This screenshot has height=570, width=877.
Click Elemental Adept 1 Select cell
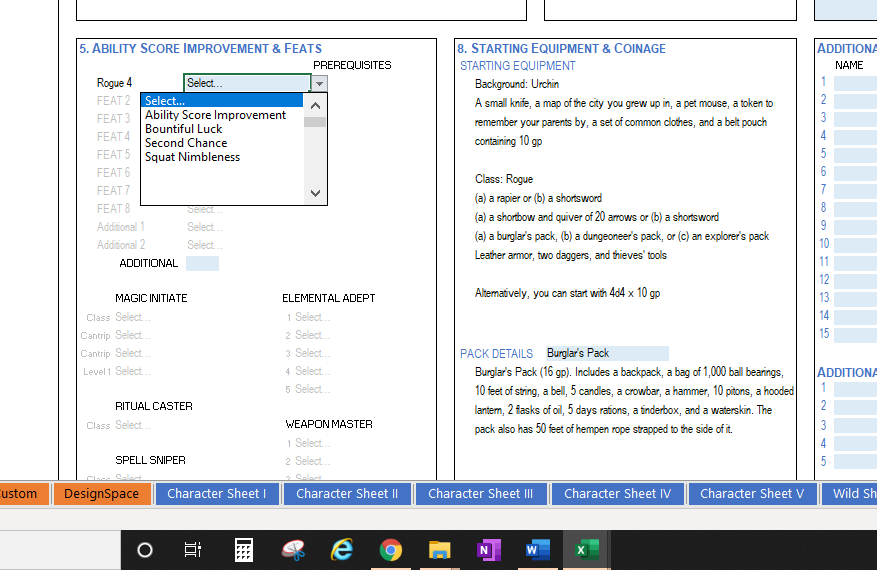[x=313, y=317]
